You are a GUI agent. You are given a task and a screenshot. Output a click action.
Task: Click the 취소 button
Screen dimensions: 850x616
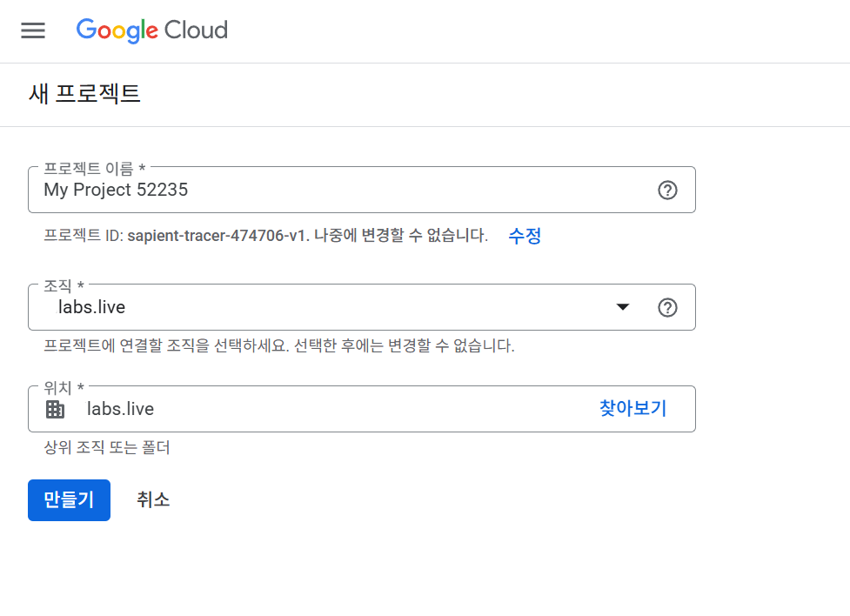[x=153, y=500]
